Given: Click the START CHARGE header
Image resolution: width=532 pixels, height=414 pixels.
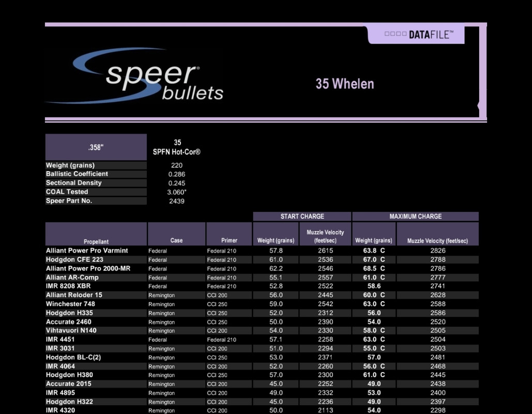Looking at the screenshot, I should pyautogui.click(x=302, y=216).
